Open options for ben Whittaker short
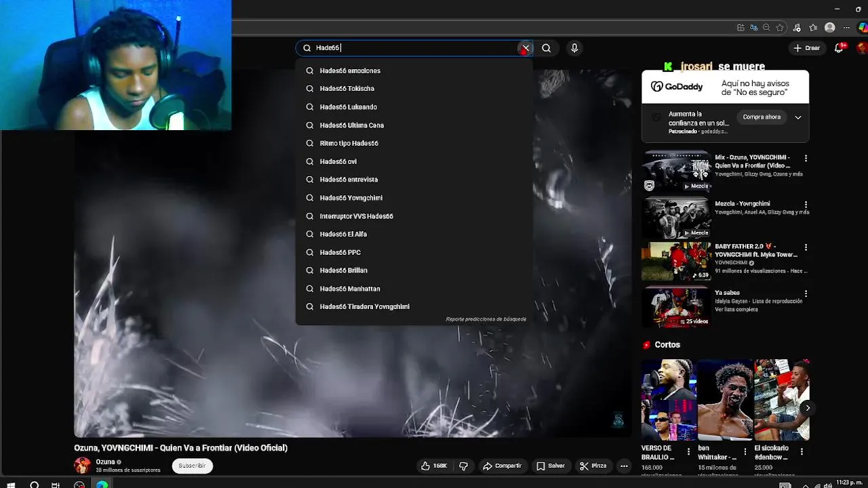Viewport: 868px width, 488px height. tap(745, 451)
